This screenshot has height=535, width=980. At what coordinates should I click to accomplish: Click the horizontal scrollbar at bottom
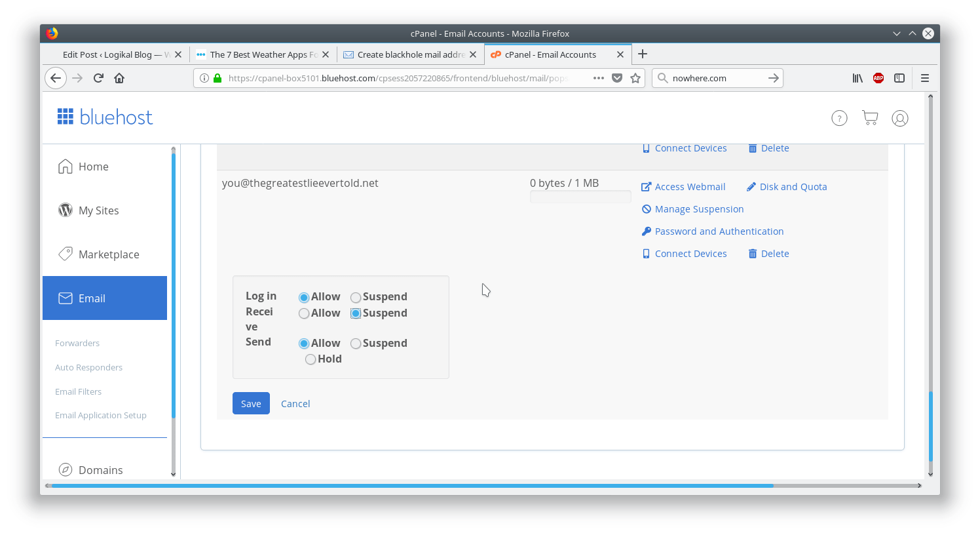tap(412, 486)
